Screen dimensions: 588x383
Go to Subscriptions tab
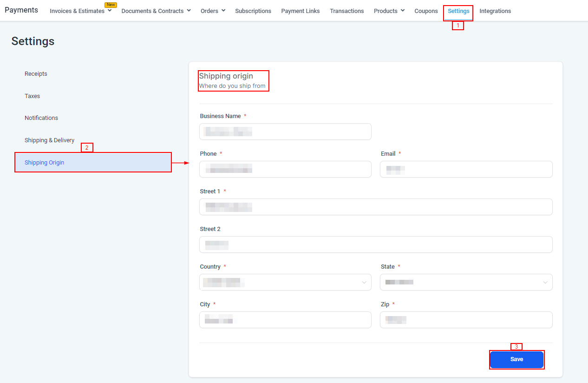pyautogui.click(x=253, y=11)
